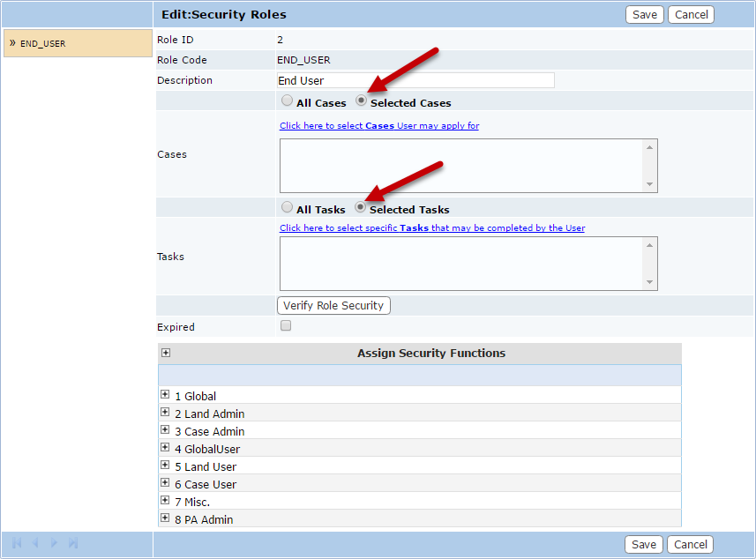Choose the All Tasks radio option
The height and width of the screenshot is (559, 756).
click(287, 208)
